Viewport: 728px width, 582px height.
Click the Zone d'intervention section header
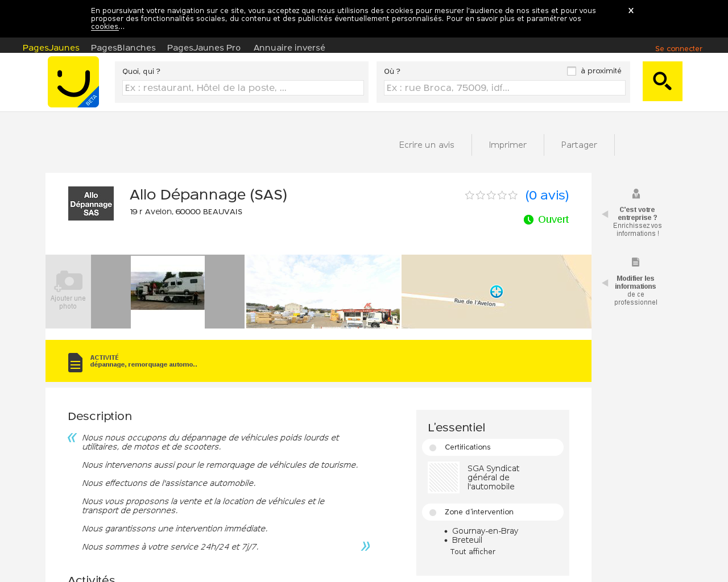493,512
